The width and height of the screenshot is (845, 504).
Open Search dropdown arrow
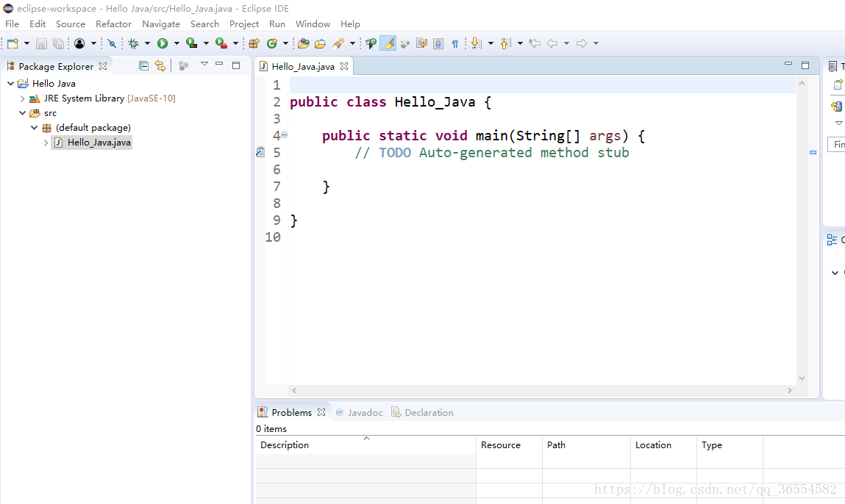coord(352,43)
